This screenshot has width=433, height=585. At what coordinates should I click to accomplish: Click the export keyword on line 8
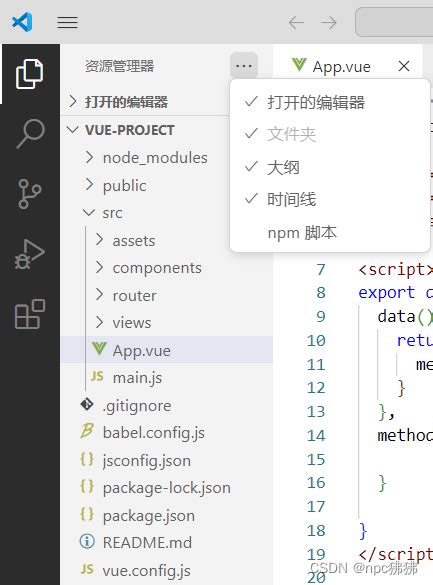[x=386, y=293]
